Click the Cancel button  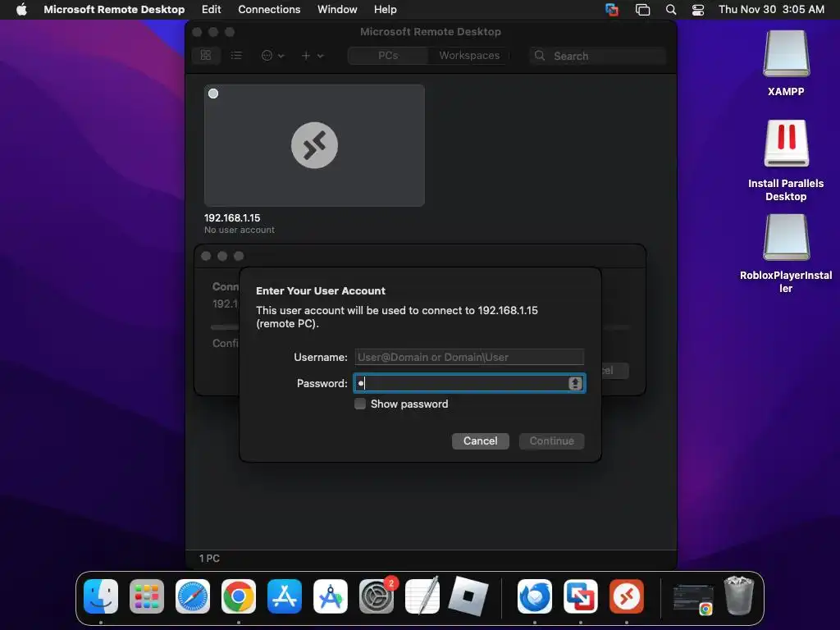[480, 441]
